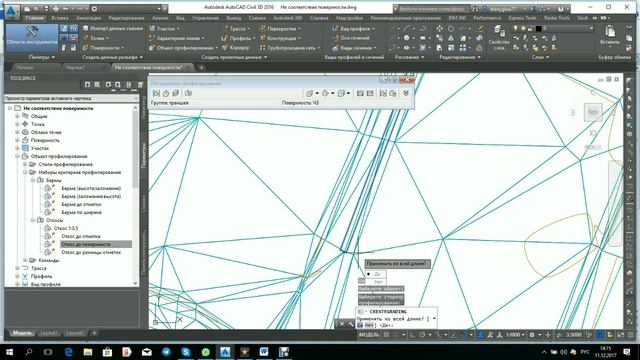This screenshot has height=360, width=640.
Task: Switch to the Вставка ribbon tab
Action: [60, 18]
